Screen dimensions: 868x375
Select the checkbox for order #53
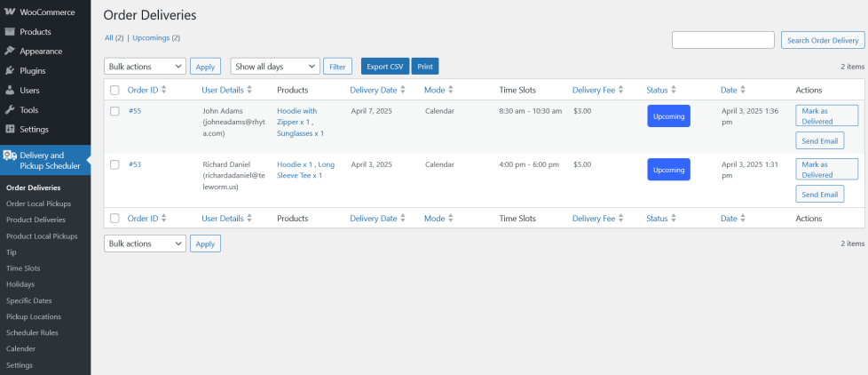click(x=114, y=164)
